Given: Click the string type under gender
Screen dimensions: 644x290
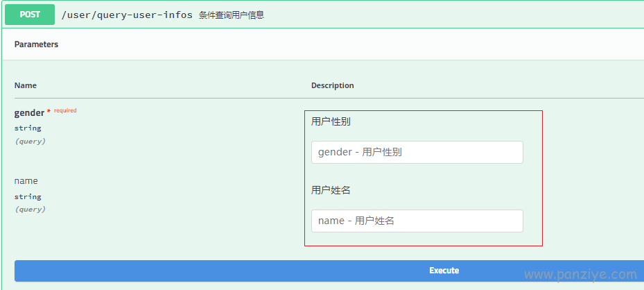Looking at the screenshot, I should [28, 128].
